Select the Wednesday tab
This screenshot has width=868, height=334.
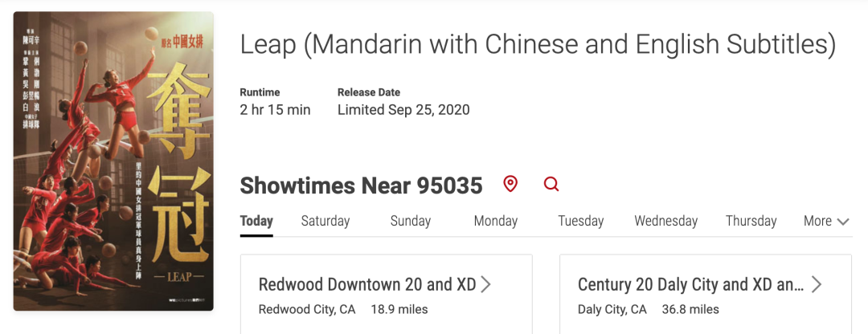point(666,221)
